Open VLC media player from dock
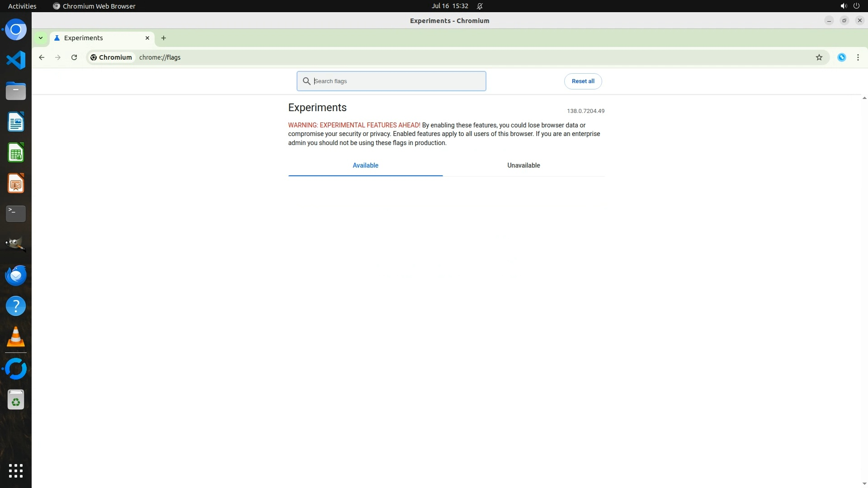This screenshot has width=868, height=488. coord(16,337)
